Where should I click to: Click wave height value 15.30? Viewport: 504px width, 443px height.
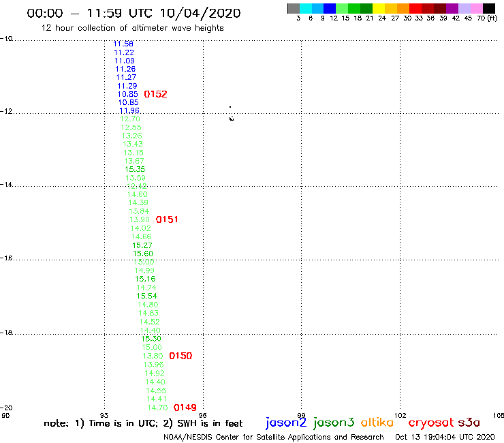coord(151,339)
